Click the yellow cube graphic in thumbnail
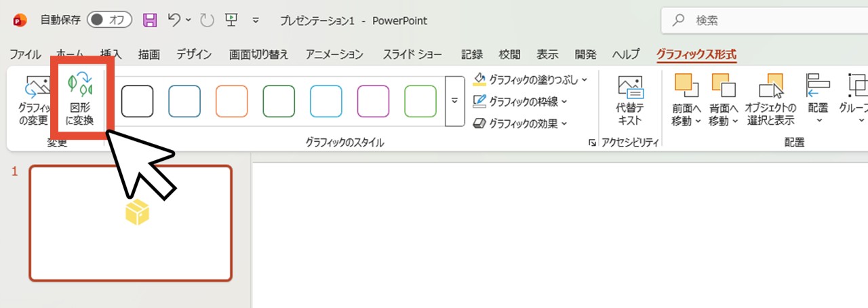This screenshot has width=868, height=308. [x=137, y=213]
